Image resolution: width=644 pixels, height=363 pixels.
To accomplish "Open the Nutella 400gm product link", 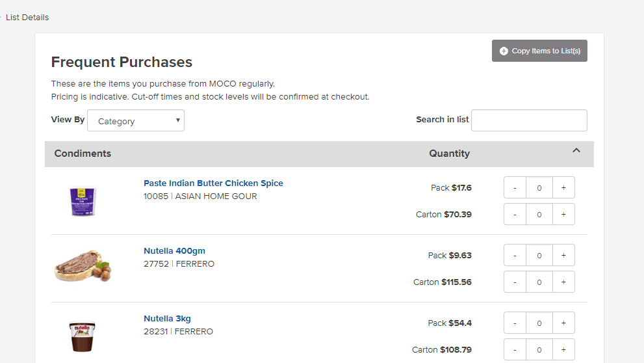I will [x=174, y=251].
